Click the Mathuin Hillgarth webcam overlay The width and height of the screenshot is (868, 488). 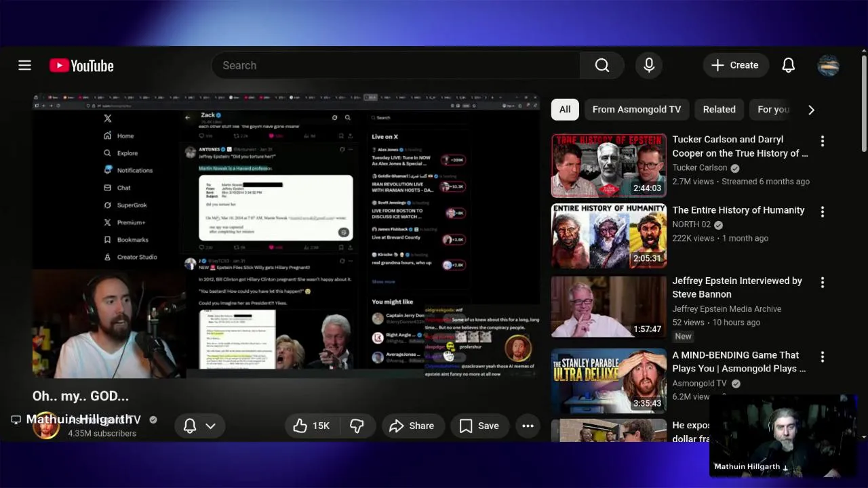783,436
